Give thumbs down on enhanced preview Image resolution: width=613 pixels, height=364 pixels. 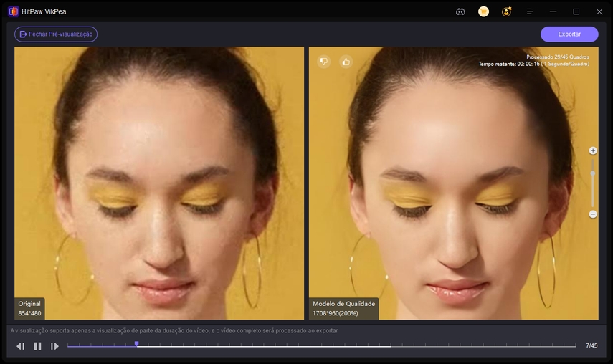click(x=323, y=62)
